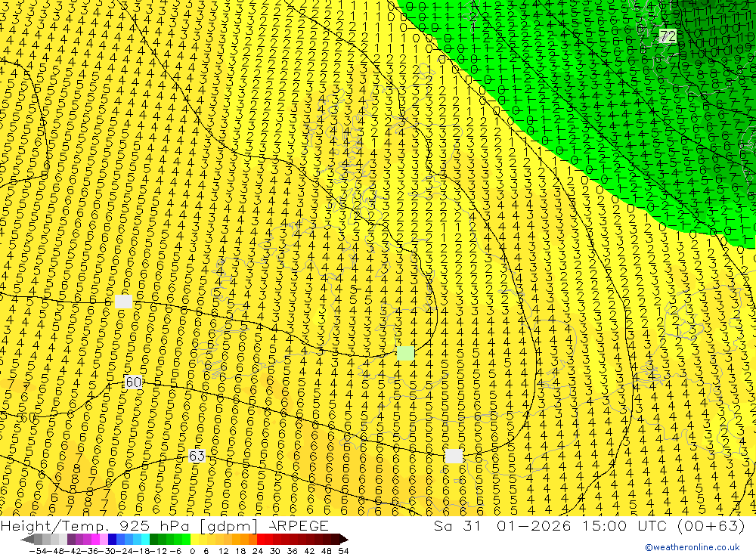Click the light green square marker on the map
This screenshot has height=554, width=756.
(405, 353)
